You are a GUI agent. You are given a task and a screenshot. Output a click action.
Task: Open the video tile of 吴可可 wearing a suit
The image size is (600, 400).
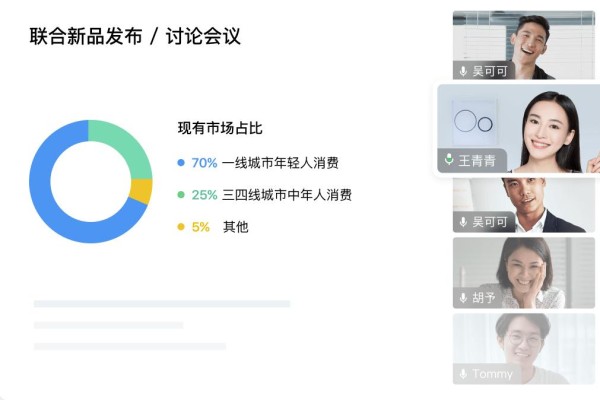(524, 204)
